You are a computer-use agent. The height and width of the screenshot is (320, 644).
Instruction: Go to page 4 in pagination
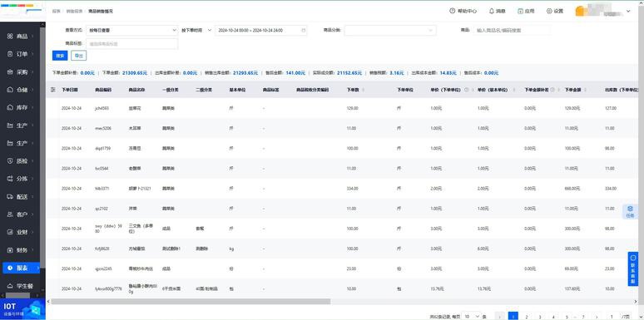tap(553, 317)
